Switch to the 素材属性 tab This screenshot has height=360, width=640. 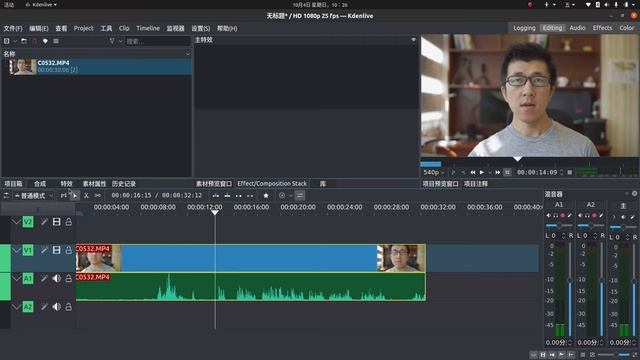click(94, 184)
